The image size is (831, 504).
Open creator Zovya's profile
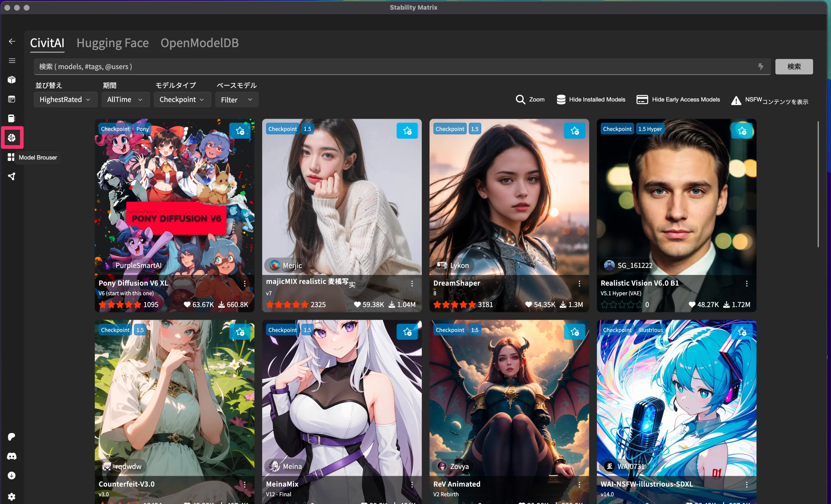click(x=453, y=466)
